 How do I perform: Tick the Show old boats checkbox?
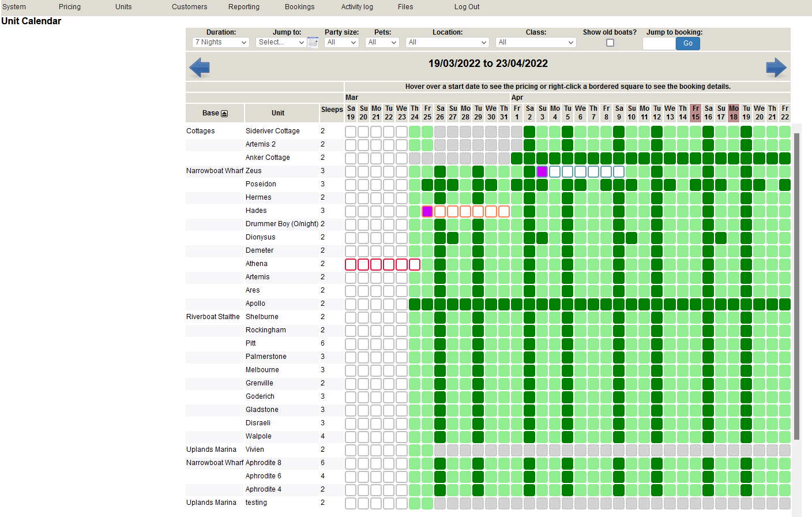[x=610, y=43]
